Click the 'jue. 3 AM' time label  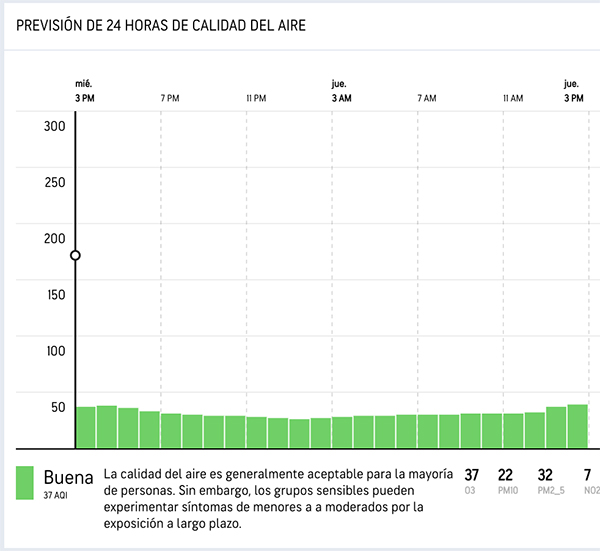(x=341, y=91)
